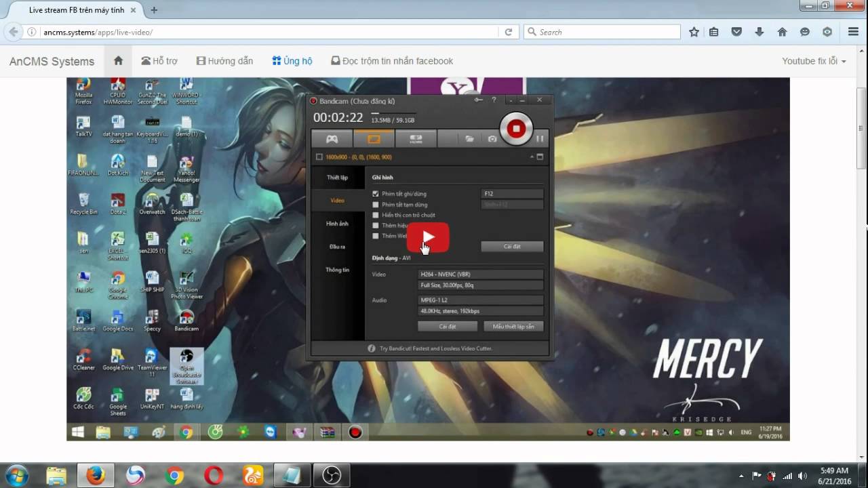Click the CCleaner desktop icon in video
Screen dimensions: 868x488
click(x=83, y=360)
